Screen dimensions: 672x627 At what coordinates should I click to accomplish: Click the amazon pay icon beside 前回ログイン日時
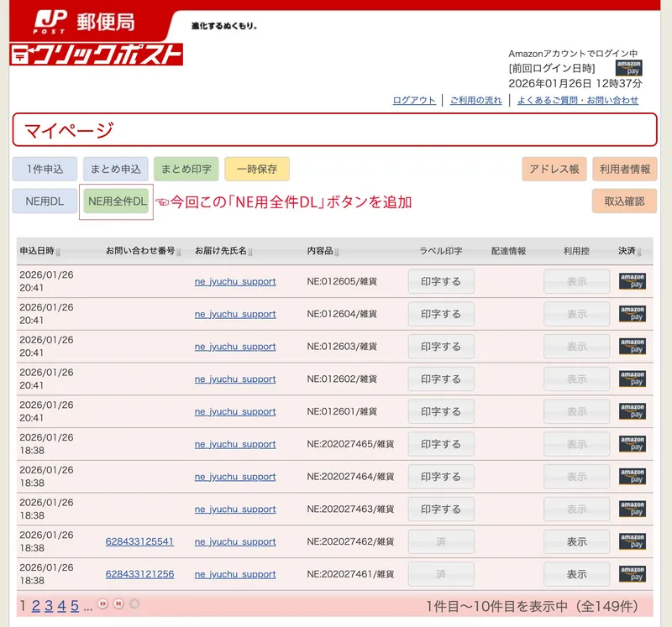[628, 68]
